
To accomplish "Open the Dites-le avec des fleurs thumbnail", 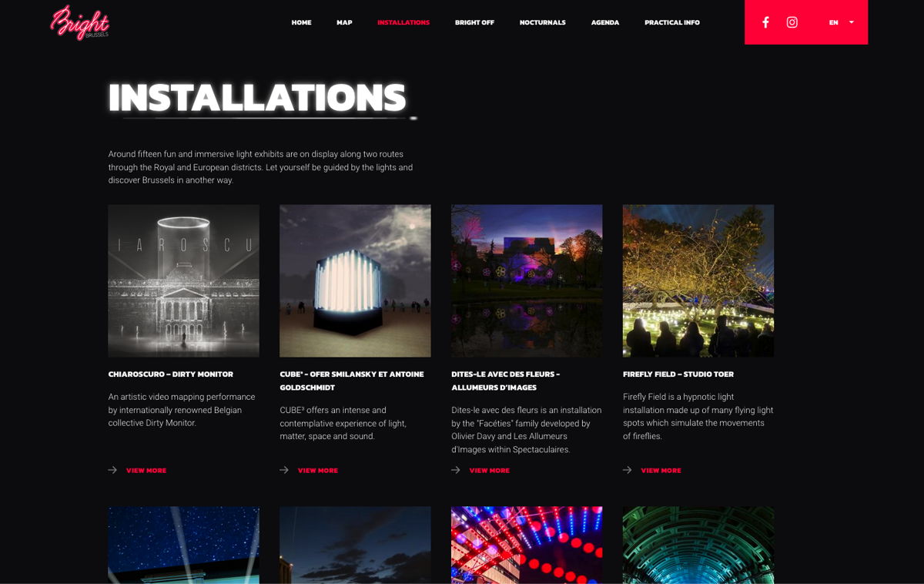I will tap(527, 280).
